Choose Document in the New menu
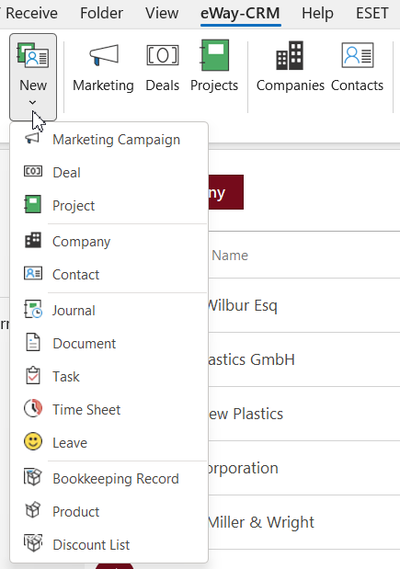The width and height of the screenshot is (400, 569). (109, 343)
